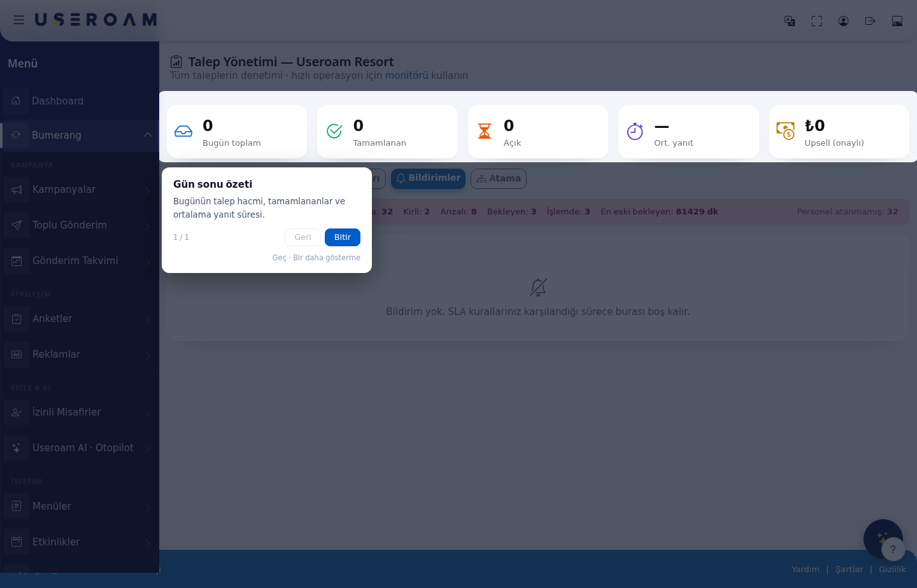Click the Kampanyalar megaphone icon
Screen dimensions: 917x588
pos(17,190)
